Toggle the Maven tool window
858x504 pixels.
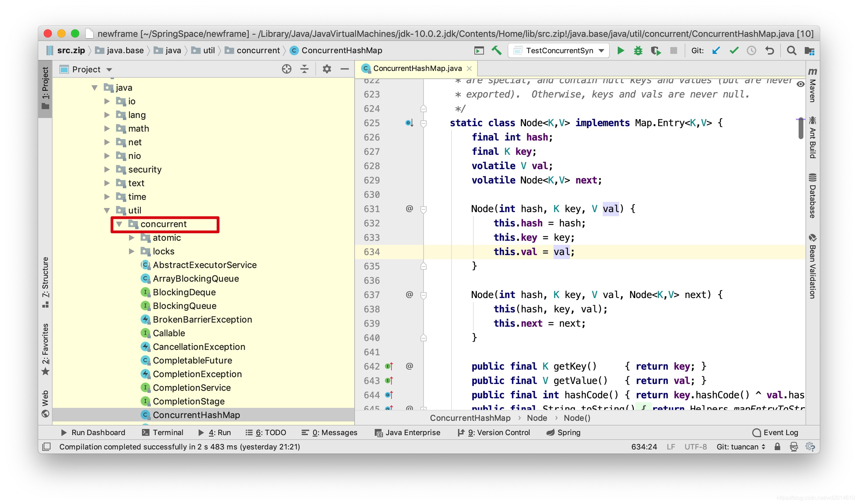click(x=813, y=85)
